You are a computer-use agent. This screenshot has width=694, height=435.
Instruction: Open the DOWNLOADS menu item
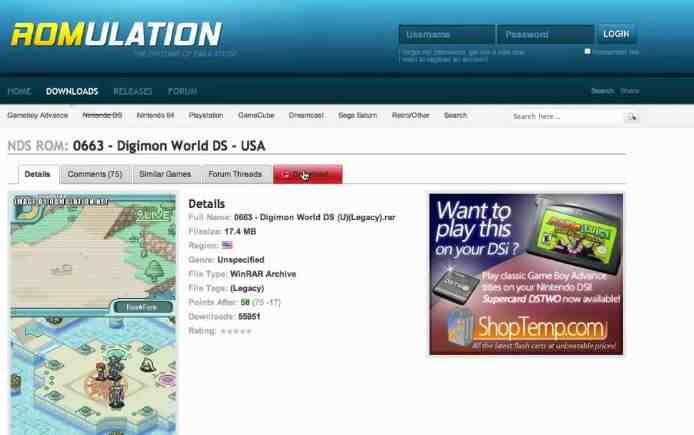[x=72, y=92]
